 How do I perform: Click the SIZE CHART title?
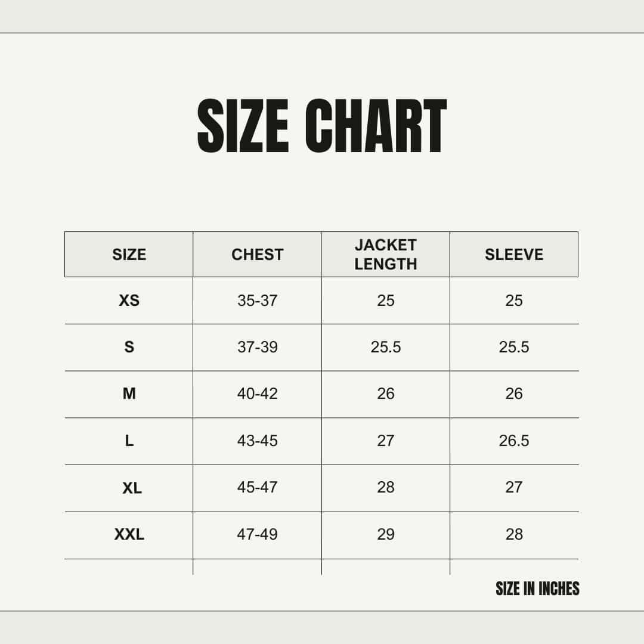pyautogui.click(x=321, y=126)
